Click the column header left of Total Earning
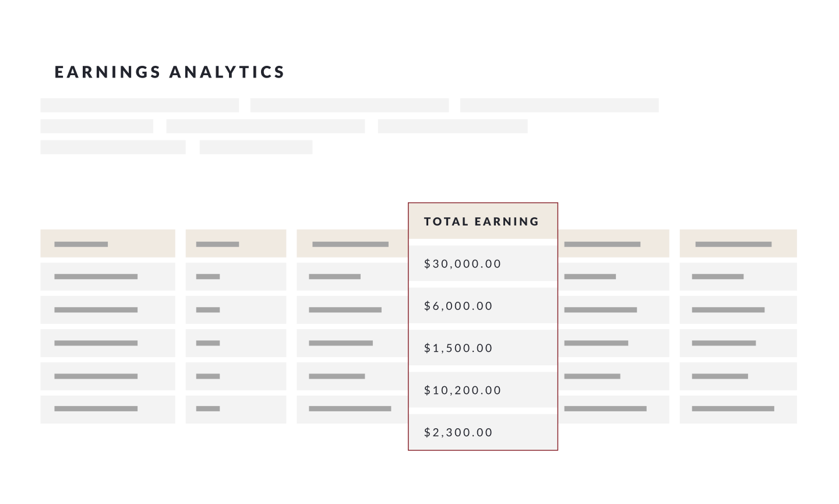Viewport: 839px width, 504px height. (351, 244)
